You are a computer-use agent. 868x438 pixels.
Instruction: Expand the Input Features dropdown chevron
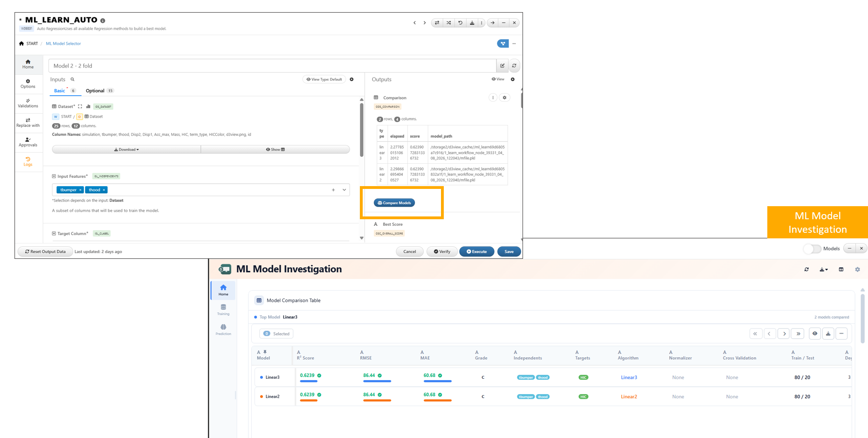click(344, 190)
